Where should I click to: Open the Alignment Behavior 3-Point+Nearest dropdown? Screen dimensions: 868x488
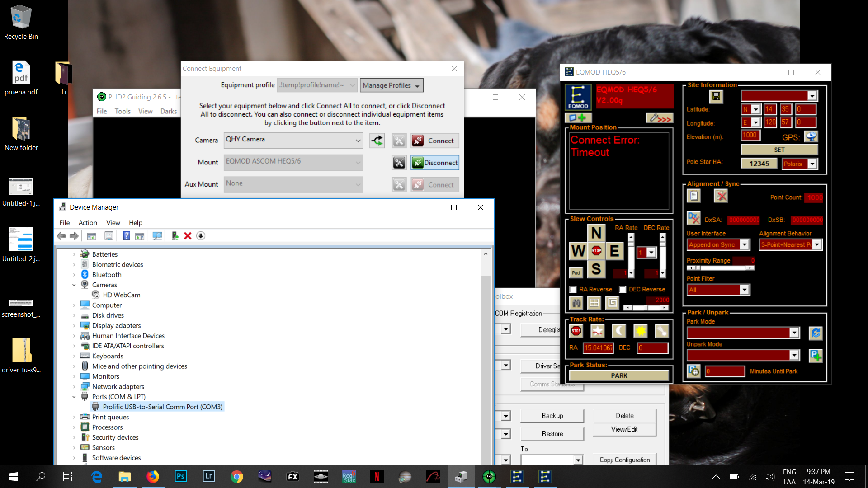(x=817, y=244)
